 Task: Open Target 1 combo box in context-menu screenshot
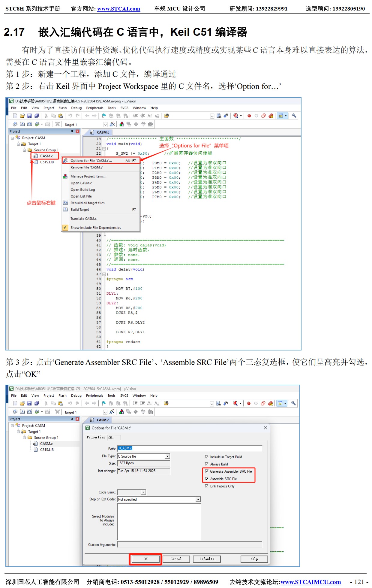click(105, 125)
